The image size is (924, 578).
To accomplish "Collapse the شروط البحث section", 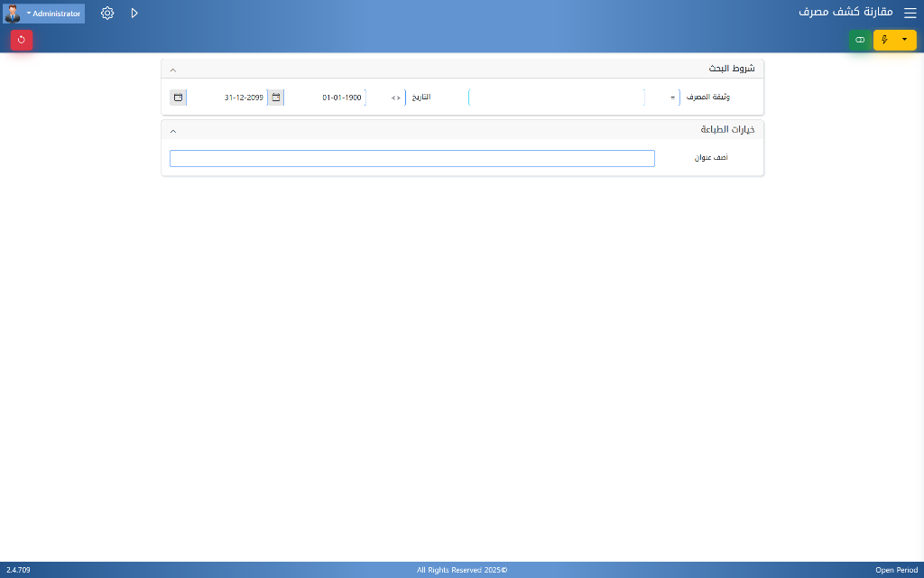I will click(x=173, y=70).
